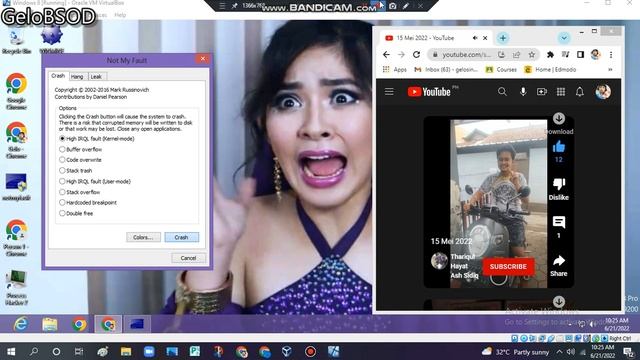640x360 pixels.
Task: Open host taskbar search icon
Action: coord(34,351)
